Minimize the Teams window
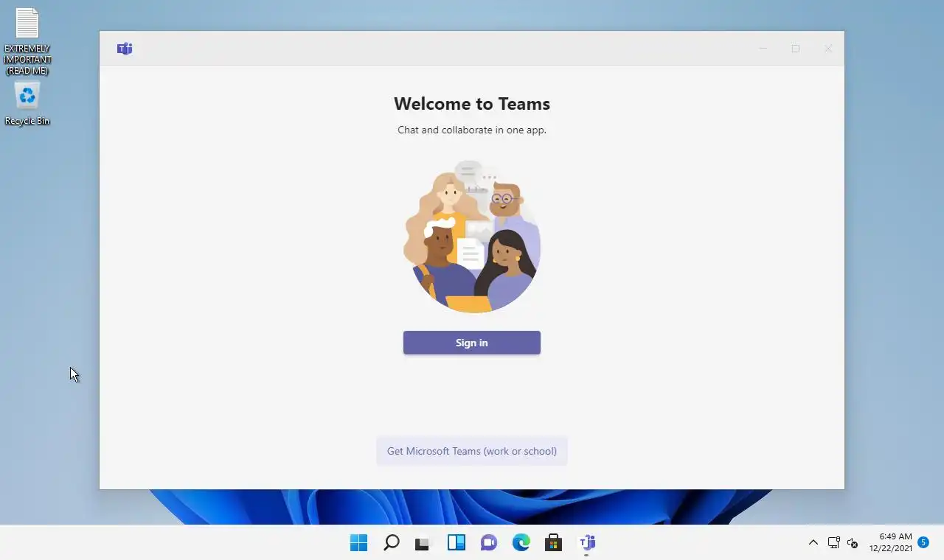Viewport: 944px width, 560px height. pyautogui.click(x=763, y=49)
